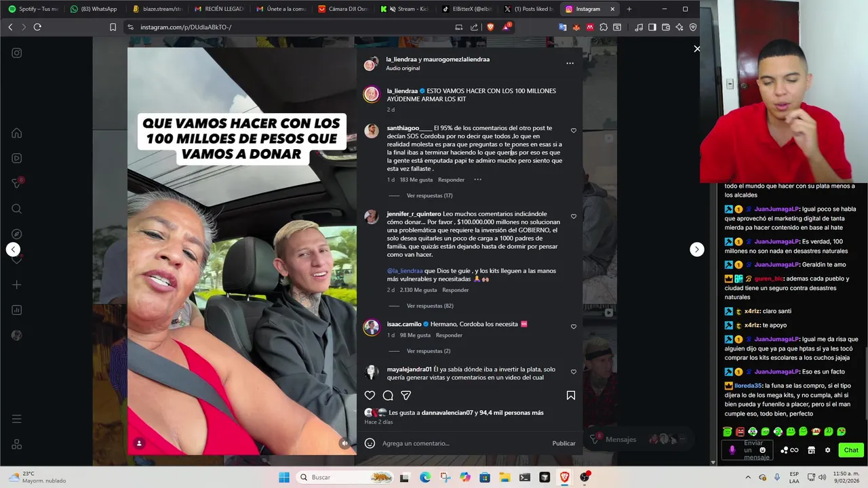Open the Brave Wallet icon
Screen dimensions: 868x488
[665, 27]
